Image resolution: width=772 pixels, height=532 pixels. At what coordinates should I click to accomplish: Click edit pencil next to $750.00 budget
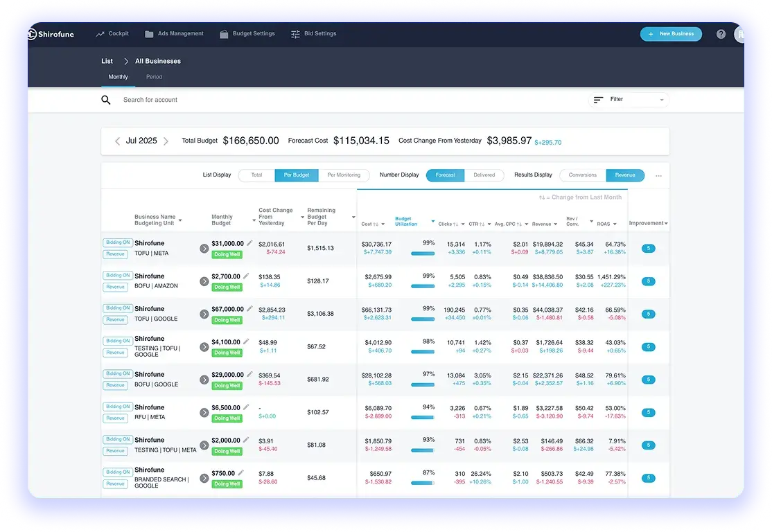click(x=240, y=472)
